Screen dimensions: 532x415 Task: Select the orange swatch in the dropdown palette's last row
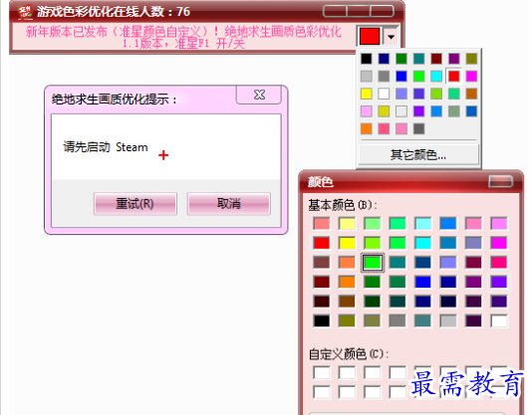tap(366, 128)
